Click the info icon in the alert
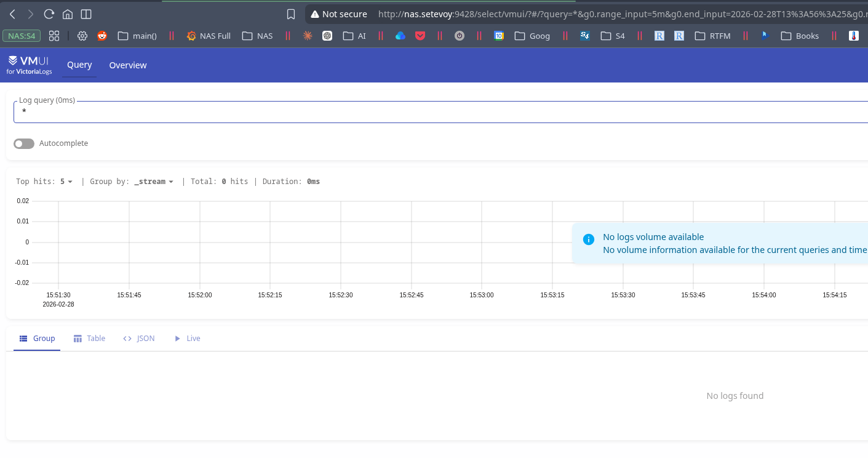Image resolution: width=868 pixels, height=458 pixels. tap(588, 239)
